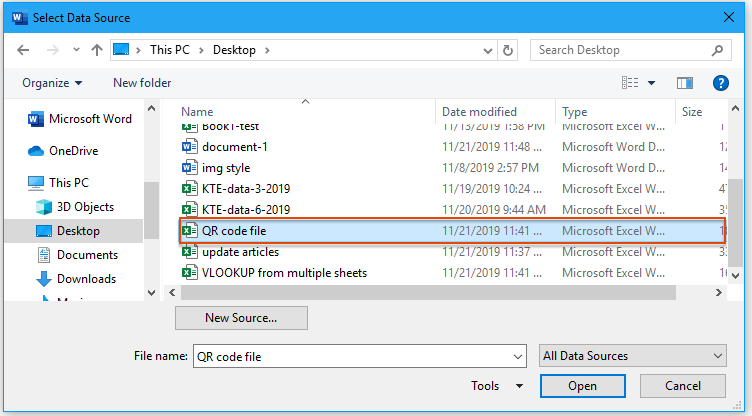Select OneDrive in the navigation pane
The height and width of the screenshot is (416, 752).
(x=74, y=151)
